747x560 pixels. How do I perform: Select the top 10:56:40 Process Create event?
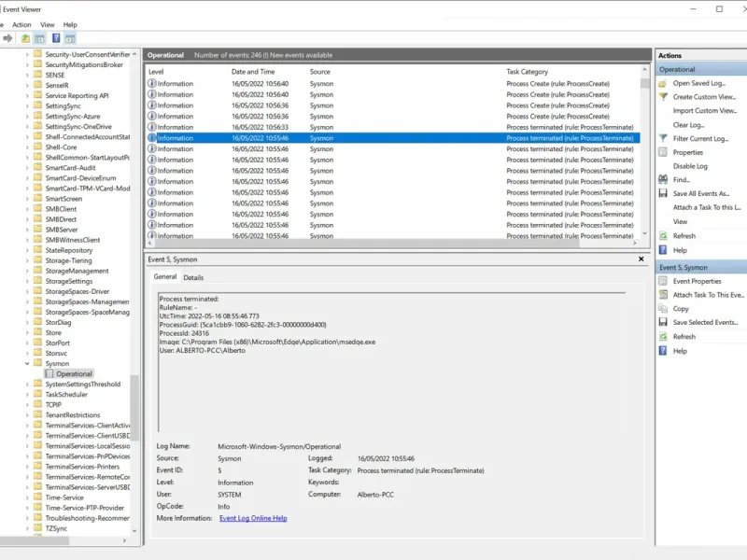point(393,84)
